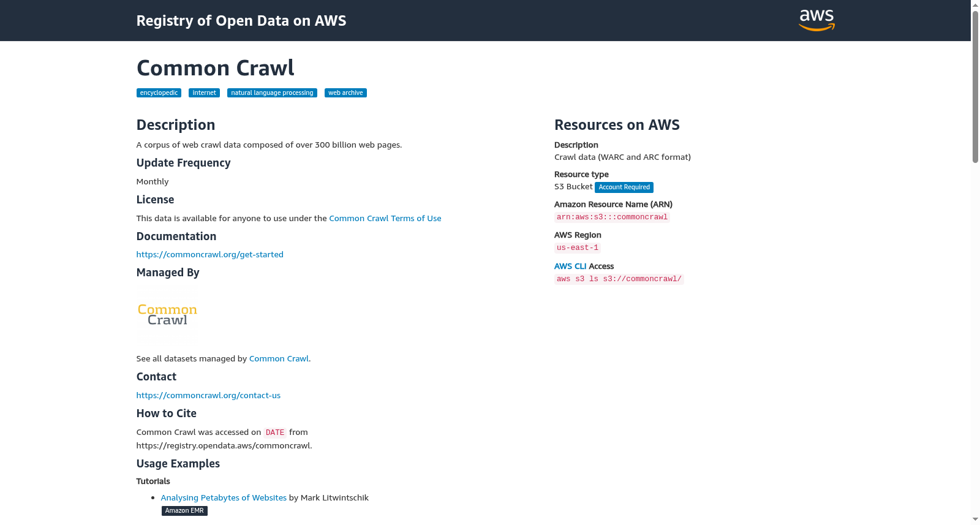
Task: Select the web archive tag
Action: [x=345, y=93]
